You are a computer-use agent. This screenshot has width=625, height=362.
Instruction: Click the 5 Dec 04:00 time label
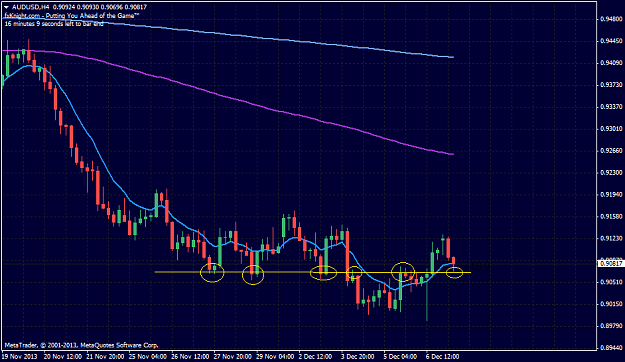click(400, 356)
